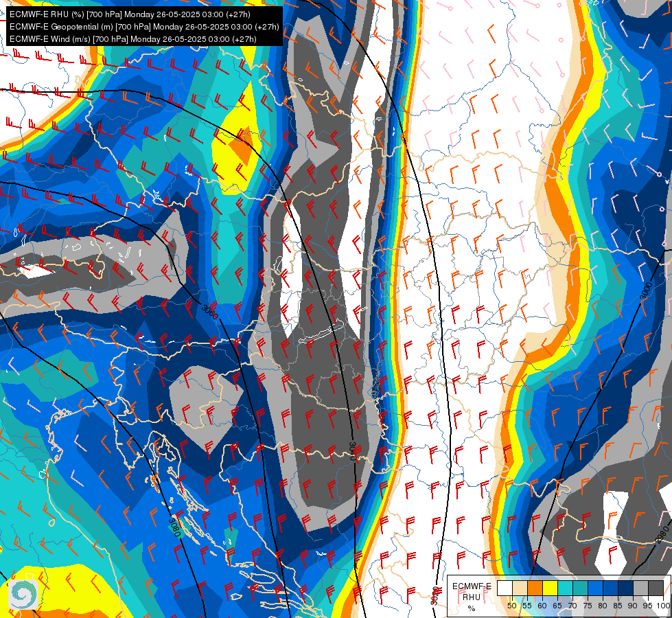Image resolution: width=672 pixels, height=618 pixels.
Task: Click the 3000 geopotential contour label
Action: [646, 290]
